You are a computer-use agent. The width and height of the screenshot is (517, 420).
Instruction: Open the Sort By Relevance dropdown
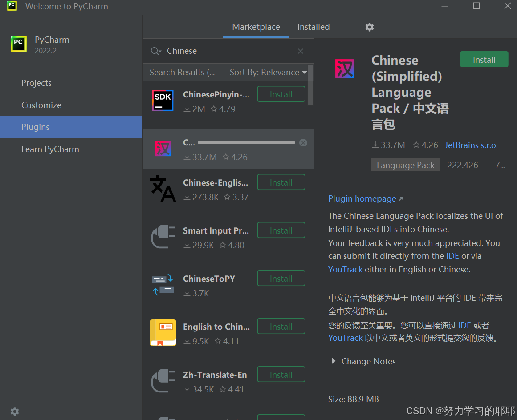[x=268, y=72]
